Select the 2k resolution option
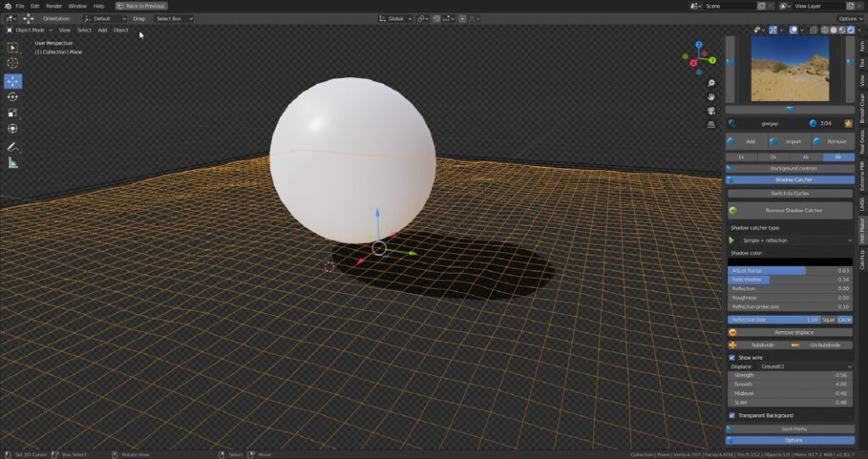868x459 pixels. click(x=773, y=157)
